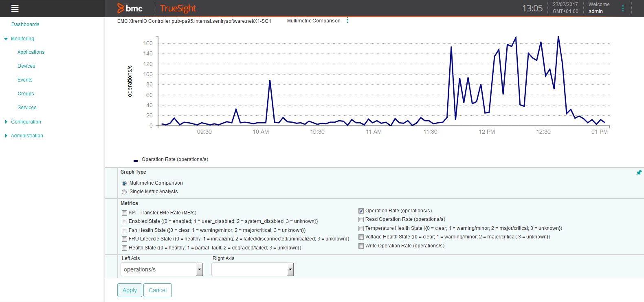Click the Welcome admin text

[599, 8]
